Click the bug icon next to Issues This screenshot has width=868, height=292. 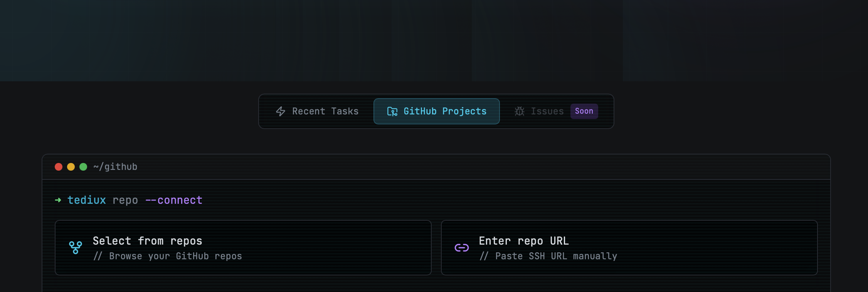[520, 111]
